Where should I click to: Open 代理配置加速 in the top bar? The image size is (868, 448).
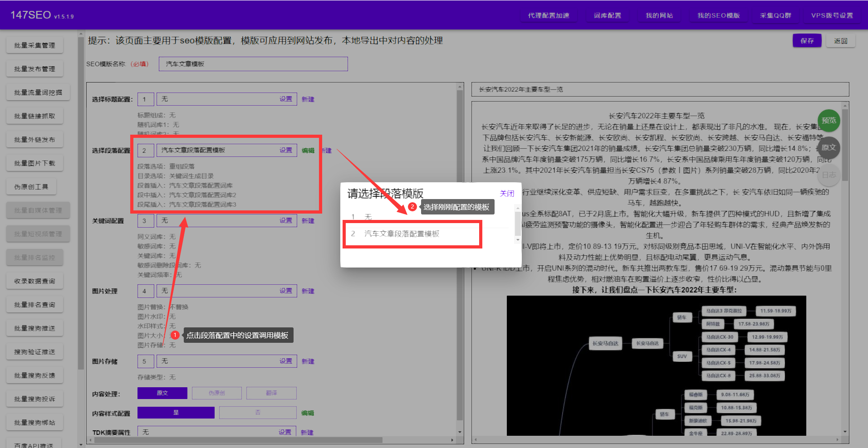click(549, 15)
